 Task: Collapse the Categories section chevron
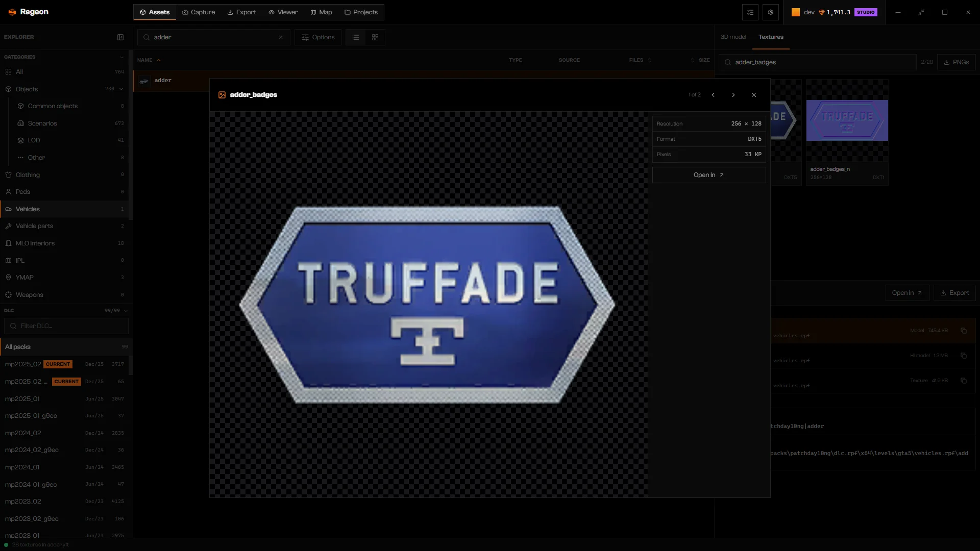pyautogui.click(x=121, y=57)
